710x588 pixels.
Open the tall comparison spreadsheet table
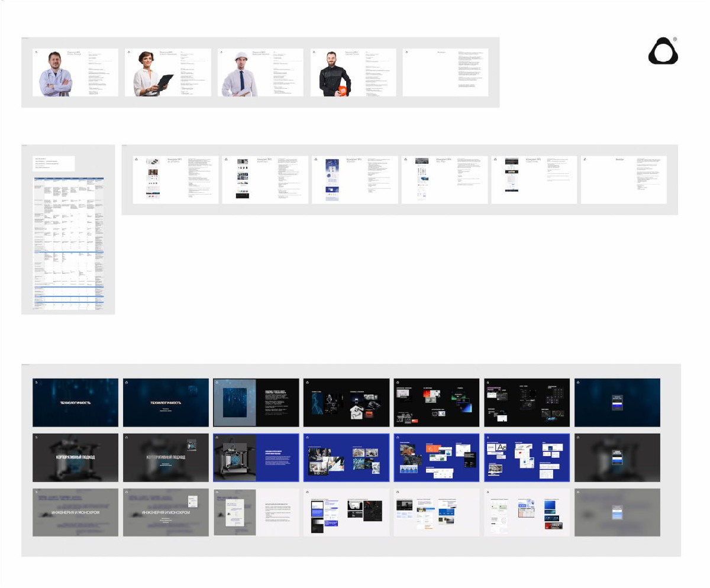tap(68, 243)
